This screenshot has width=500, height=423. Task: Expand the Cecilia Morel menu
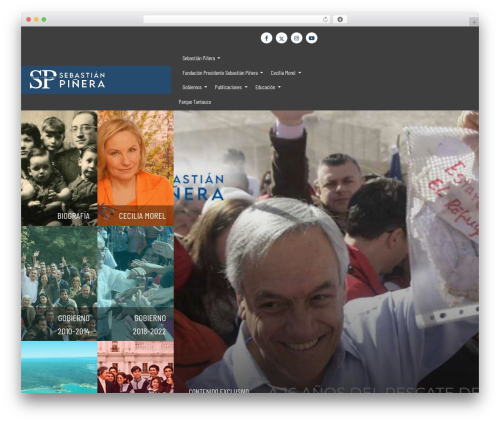tap(286, 73)
